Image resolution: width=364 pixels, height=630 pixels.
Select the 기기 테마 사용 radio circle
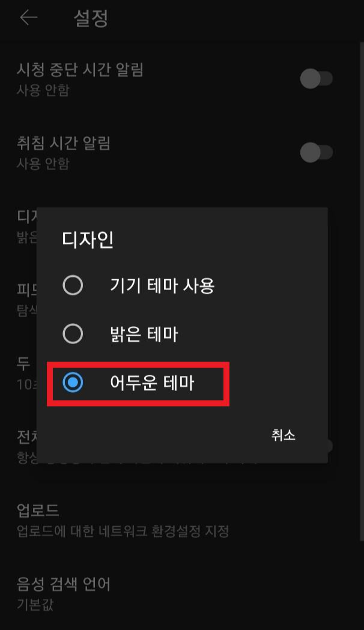[73, 286]
